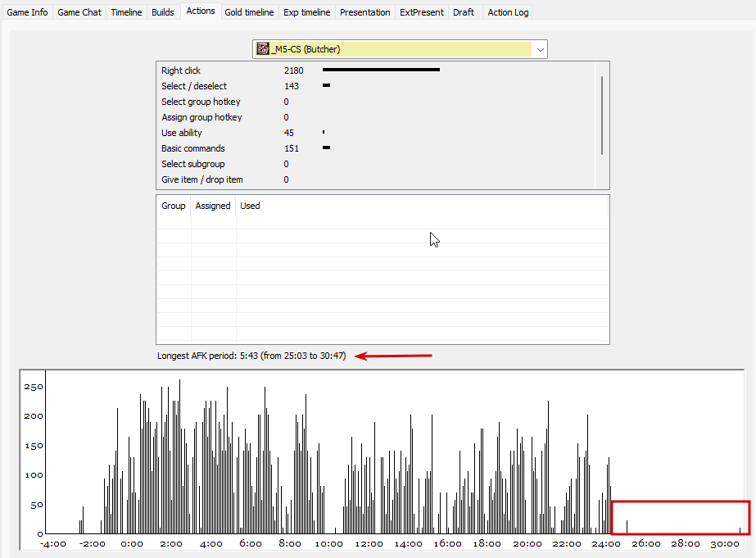Select the Assign group hotkey row
The image size is (756, 558).
pyautogui.click(x=376, y=117)
